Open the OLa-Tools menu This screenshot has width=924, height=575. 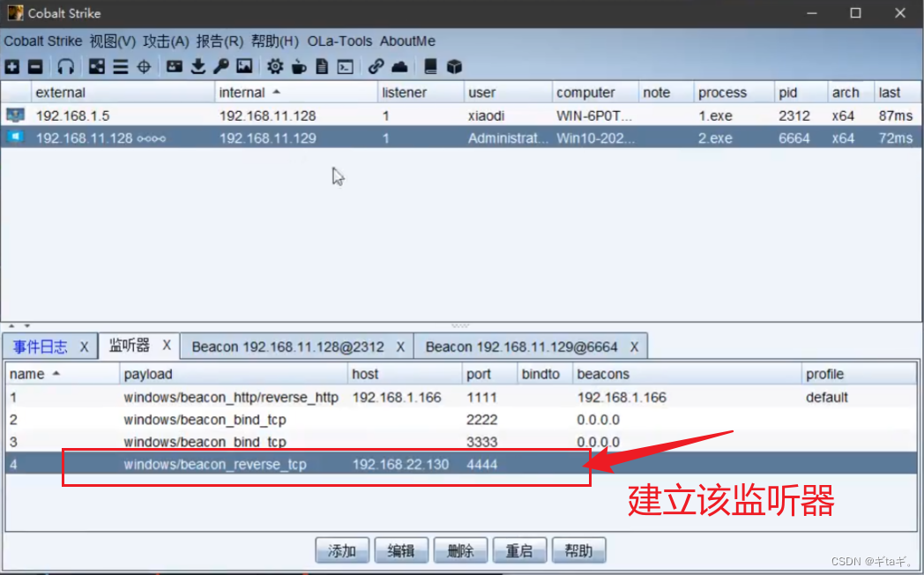click(340, 41)
